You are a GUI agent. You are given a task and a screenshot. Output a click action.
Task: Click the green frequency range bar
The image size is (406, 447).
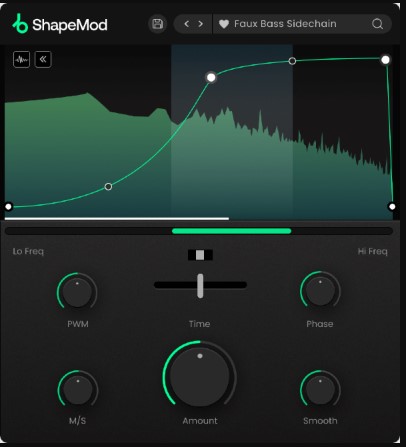point(232,231)
